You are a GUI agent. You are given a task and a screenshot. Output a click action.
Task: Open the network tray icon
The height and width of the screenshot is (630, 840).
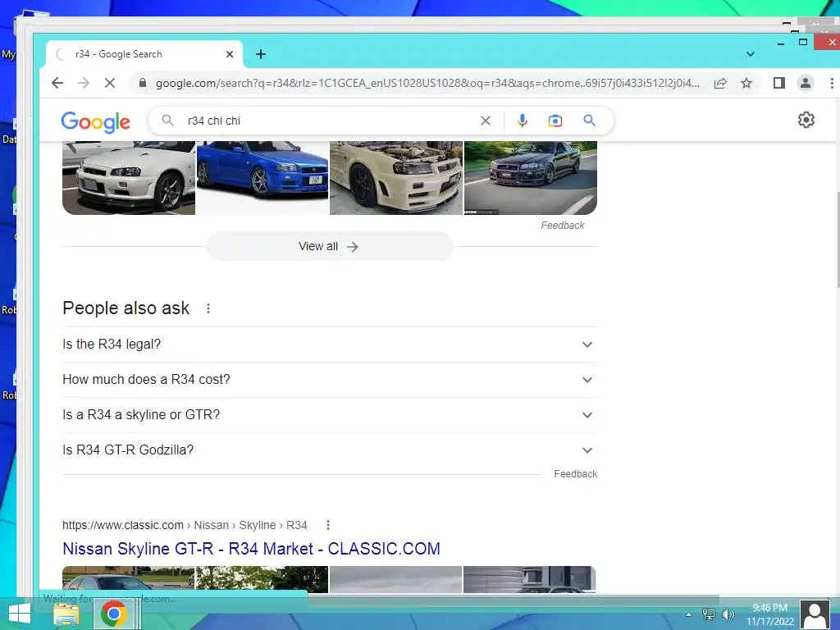[708, 614]
